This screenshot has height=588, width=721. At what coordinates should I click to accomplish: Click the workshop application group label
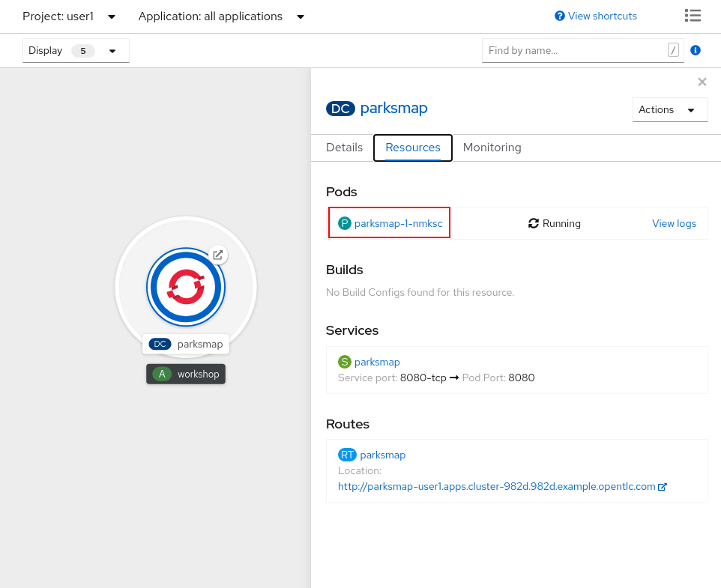click(186, 374)
